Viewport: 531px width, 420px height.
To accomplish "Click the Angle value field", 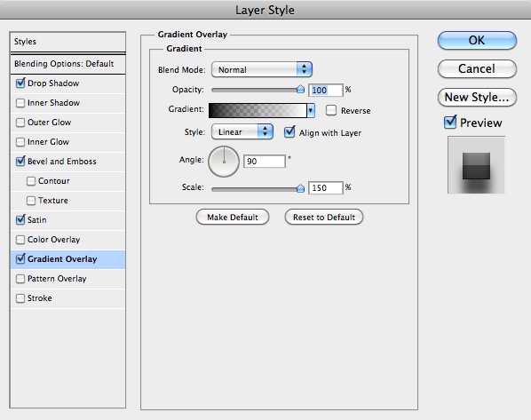I will (x=265, y=162).
